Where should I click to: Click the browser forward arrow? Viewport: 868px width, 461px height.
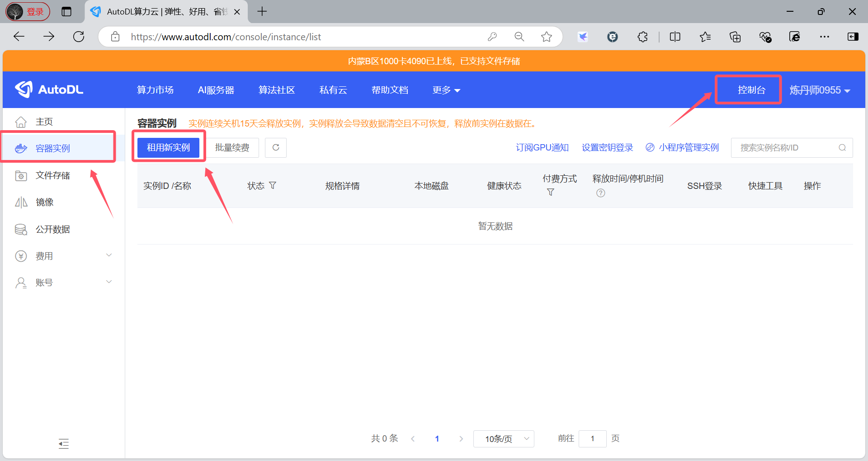(x=49, y=37)
